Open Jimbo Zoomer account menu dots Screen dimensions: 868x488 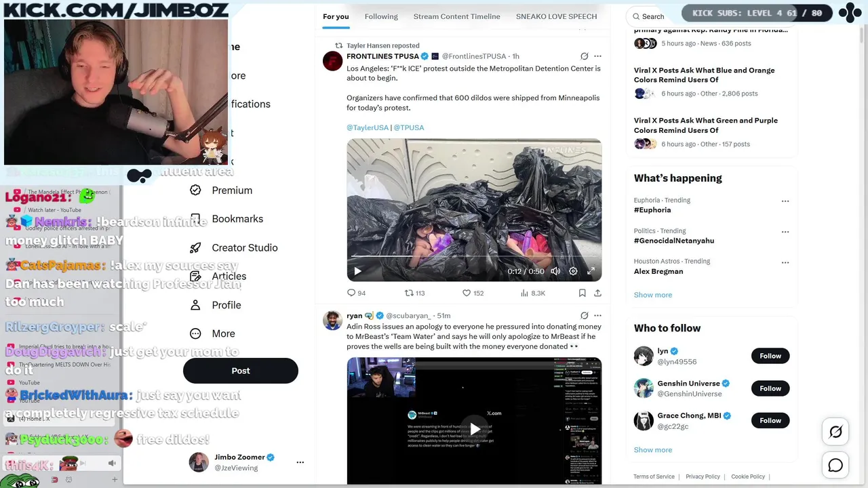300,462
